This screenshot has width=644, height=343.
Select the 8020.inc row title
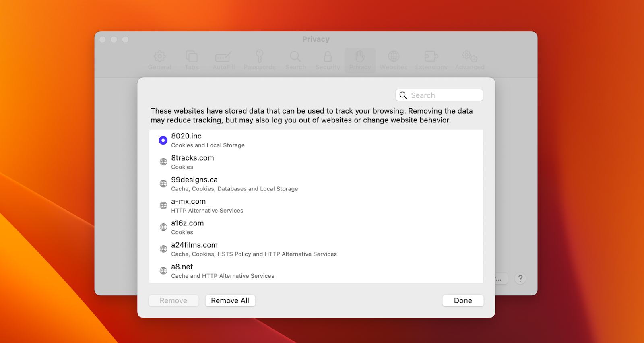click(186, 136)
